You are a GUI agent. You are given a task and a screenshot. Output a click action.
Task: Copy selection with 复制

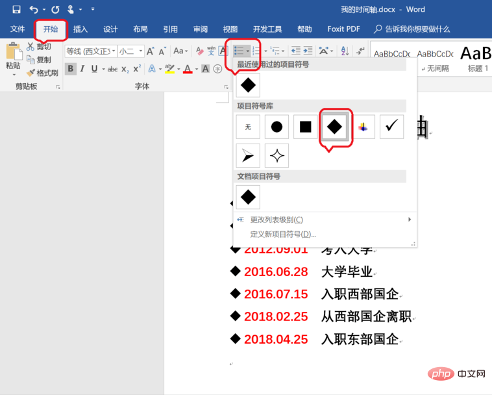coord(39,60)
